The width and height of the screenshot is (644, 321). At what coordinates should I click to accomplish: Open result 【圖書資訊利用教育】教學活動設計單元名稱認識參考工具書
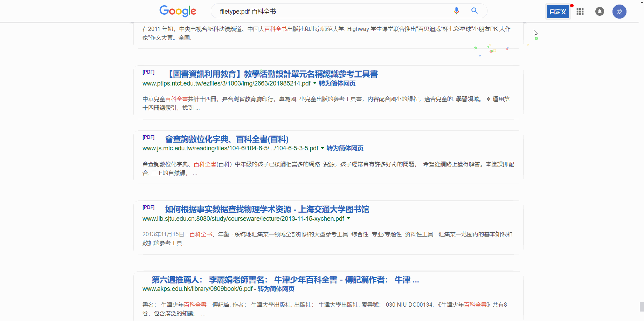coord(272,74)
